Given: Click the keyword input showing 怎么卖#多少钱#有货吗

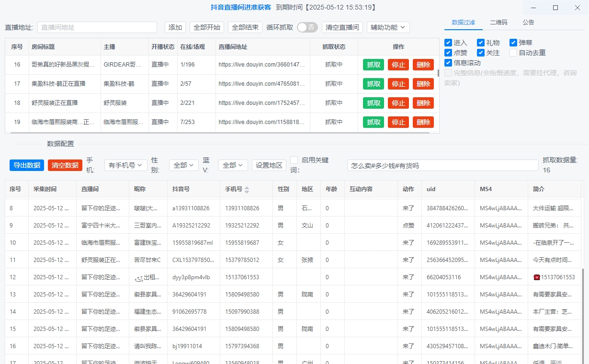Looking at the screenshot, I should 442,165.
